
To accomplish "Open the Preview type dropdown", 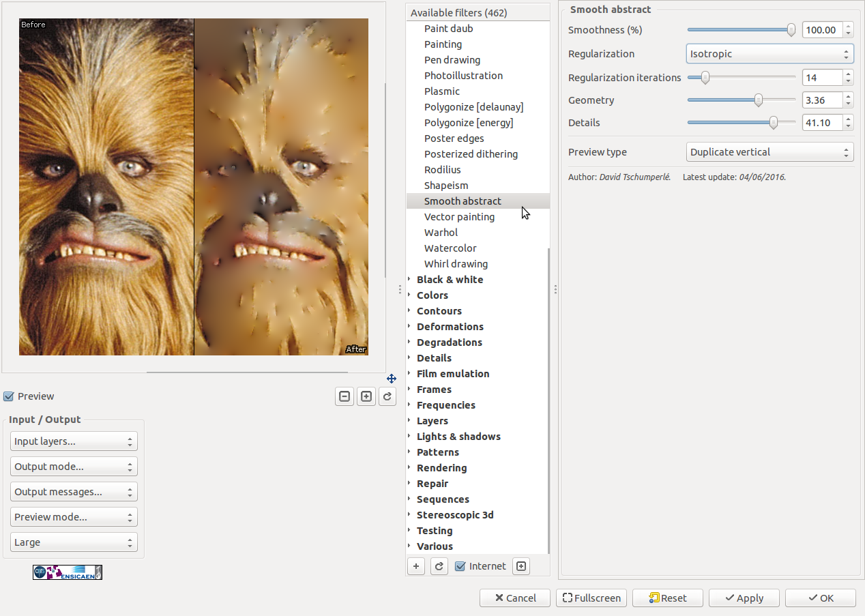I will [x=769, y=152].
